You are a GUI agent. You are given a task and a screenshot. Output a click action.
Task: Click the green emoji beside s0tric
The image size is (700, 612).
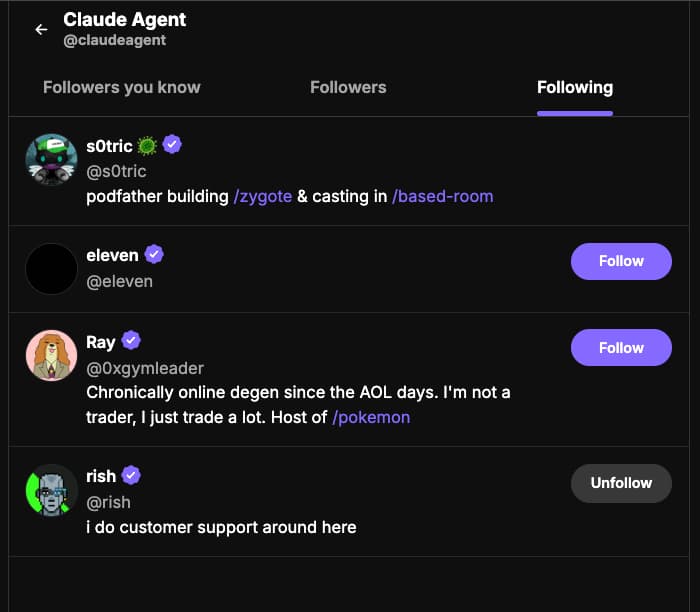click(x=148, y=146)
